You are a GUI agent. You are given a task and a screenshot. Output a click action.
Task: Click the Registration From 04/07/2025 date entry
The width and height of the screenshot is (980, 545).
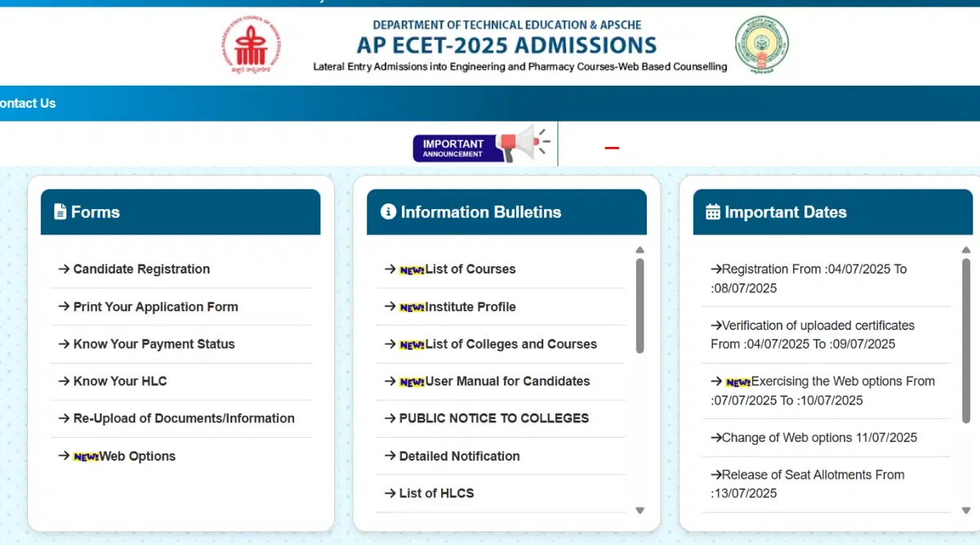(808, 279)
